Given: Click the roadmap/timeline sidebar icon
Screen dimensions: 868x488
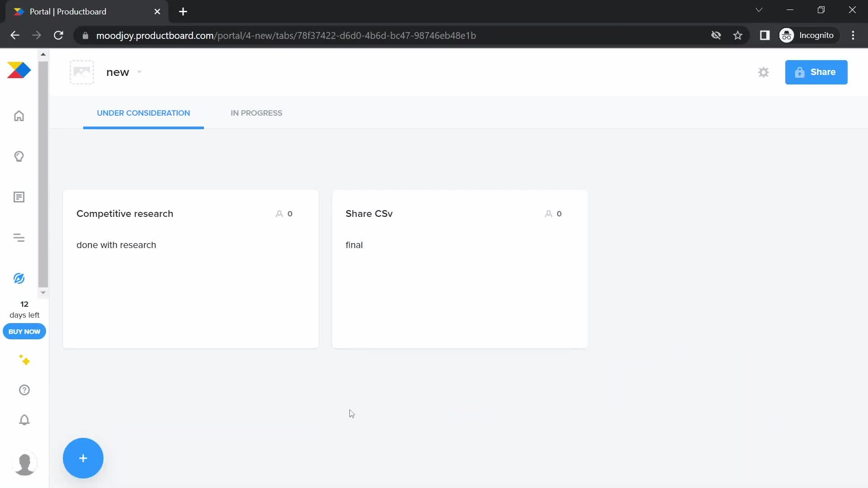Looking at the screenshot, I should (19, 238).
